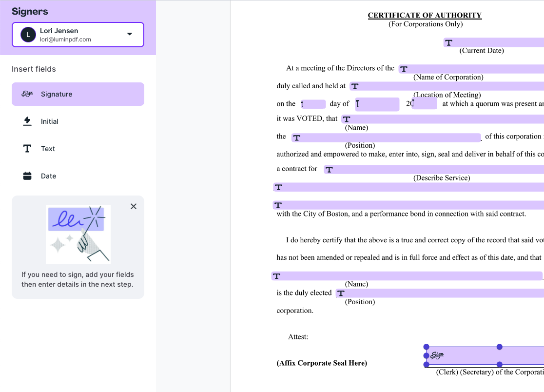544x392 pixels.
Task: Click the Name field above 'is the duly elected'
Action: click(x=407, y=276)
